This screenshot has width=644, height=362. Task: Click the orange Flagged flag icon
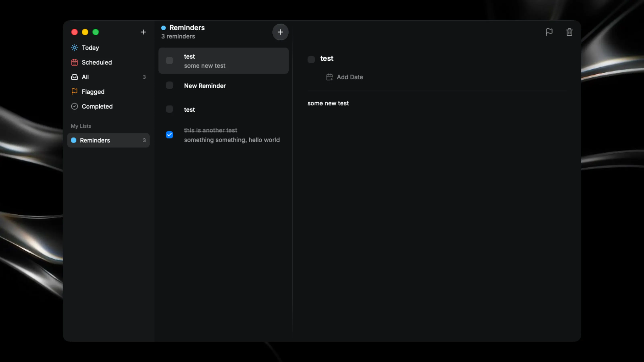point(74,92)
